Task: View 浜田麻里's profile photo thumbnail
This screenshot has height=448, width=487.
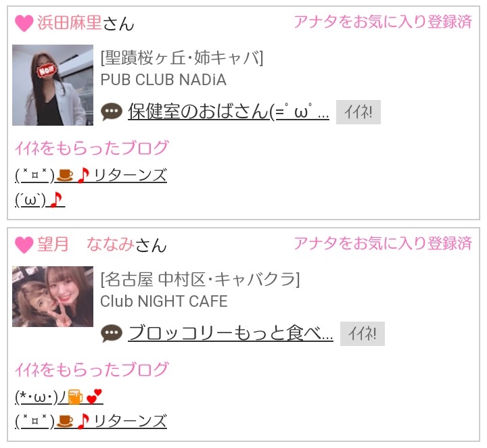Action: [53, 85]
